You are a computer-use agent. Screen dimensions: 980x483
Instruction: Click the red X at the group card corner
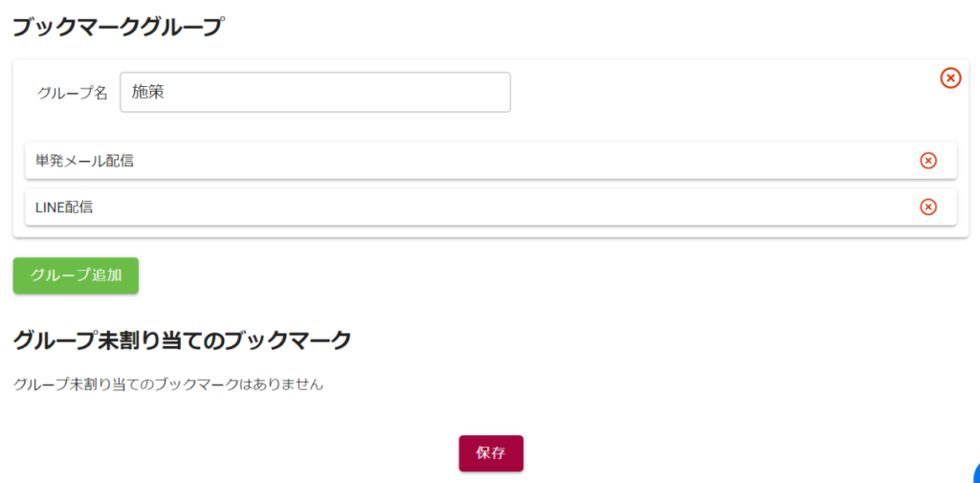pos(950,78)
